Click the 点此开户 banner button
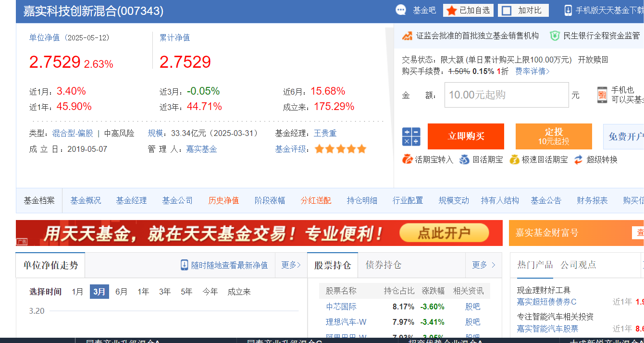 point(444,233)
